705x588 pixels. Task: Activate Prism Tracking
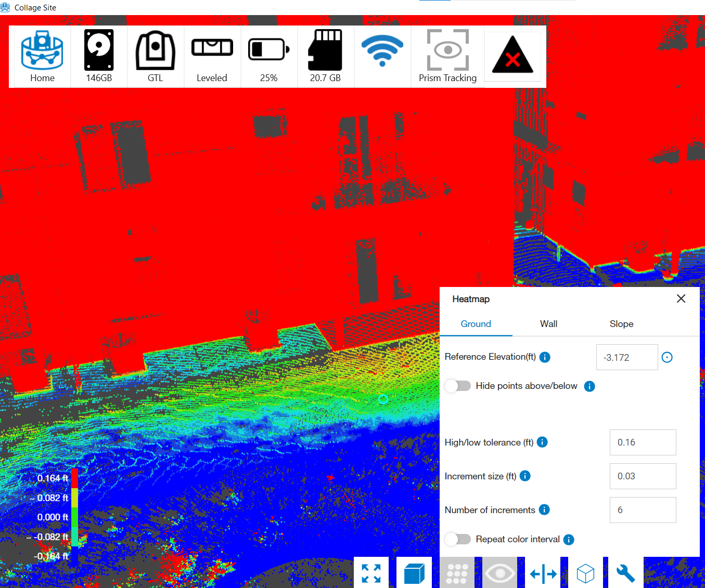447,56
